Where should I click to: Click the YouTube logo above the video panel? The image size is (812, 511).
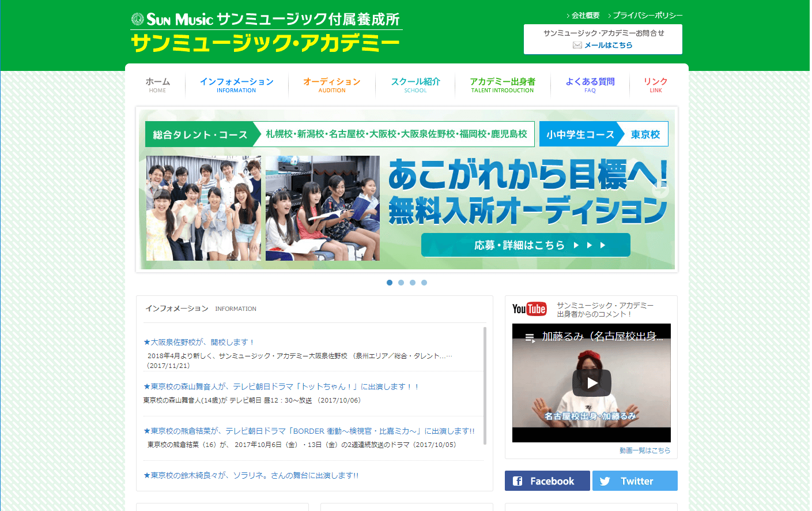point(529,309)
